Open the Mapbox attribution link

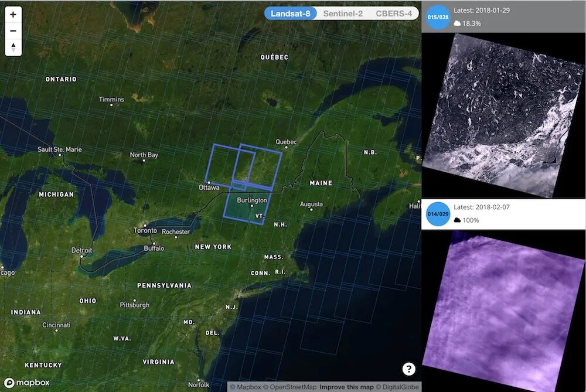246,387
